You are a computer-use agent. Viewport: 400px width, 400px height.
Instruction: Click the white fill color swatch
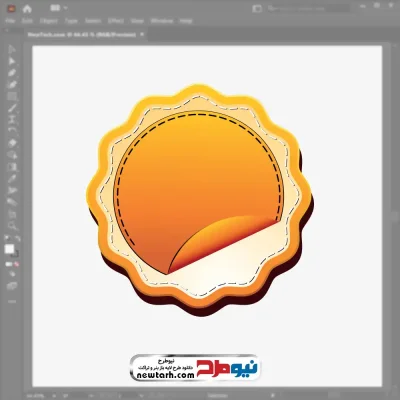9,249
